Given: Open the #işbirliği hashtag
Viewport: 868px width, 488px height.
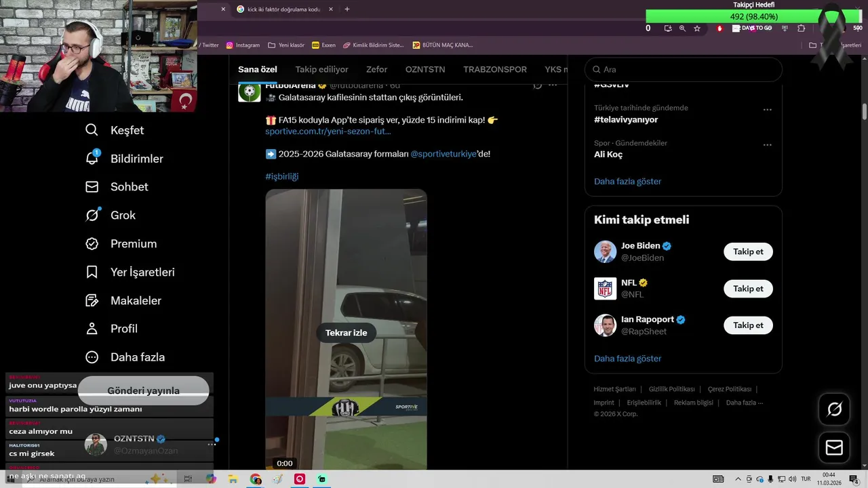Looking at the screenshot, I should pos(281,176).
